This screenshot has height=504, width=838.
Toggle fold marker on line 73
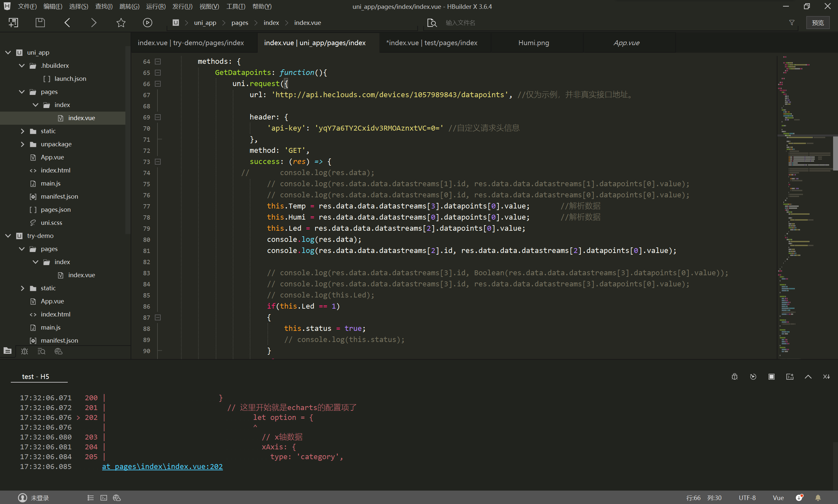click(x=158, y=162)
